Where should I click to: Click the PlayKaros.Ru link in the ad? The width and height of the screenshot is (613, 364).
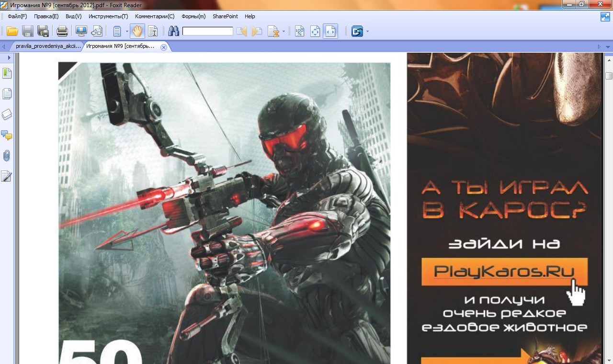coord(504,272)
